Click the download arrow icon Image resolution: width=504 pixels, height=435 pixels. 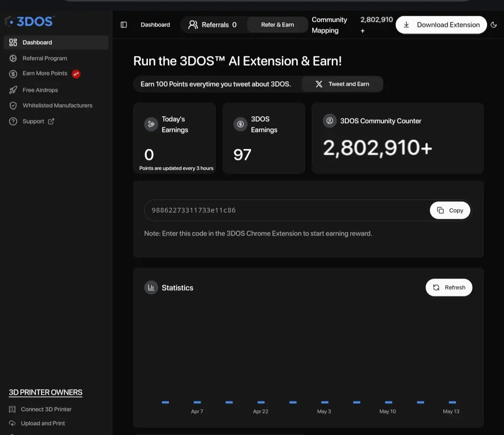pyautogui.click(x=406, y=25)
